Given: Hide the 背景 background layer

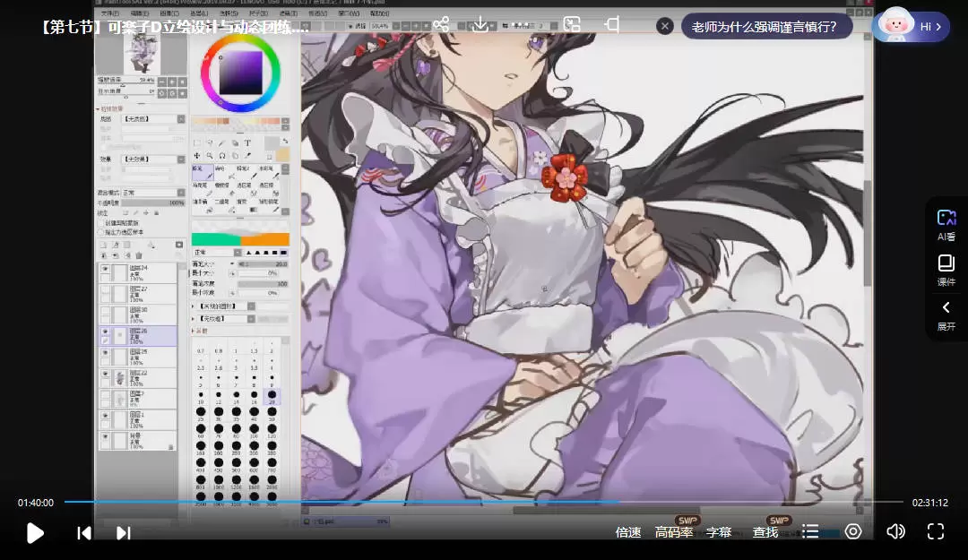Looking at the screenshot, I should click(106, 436).
